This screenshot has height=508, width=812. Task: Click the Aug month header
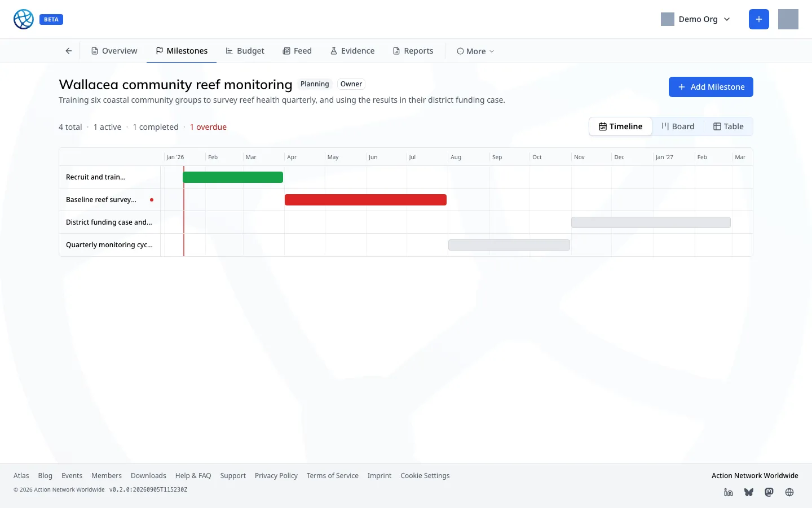click(x=456, y=157)
